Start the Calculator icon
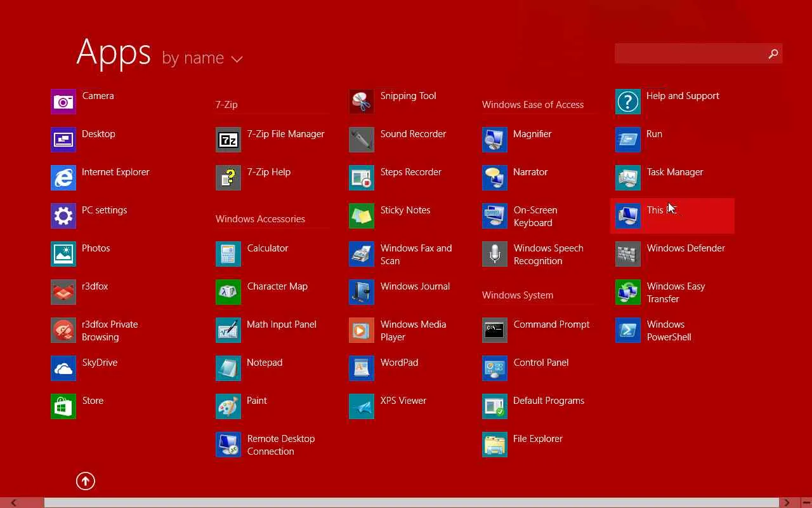The height and width of the screenshot is (508, 812). click(228, 254)
